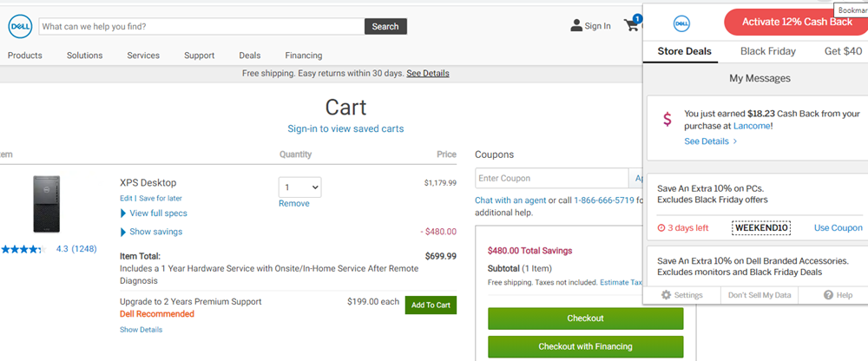Click the Help question mark icon
Image resolution: width=868 pixels, height=361 pixels.
pos(828,295)
